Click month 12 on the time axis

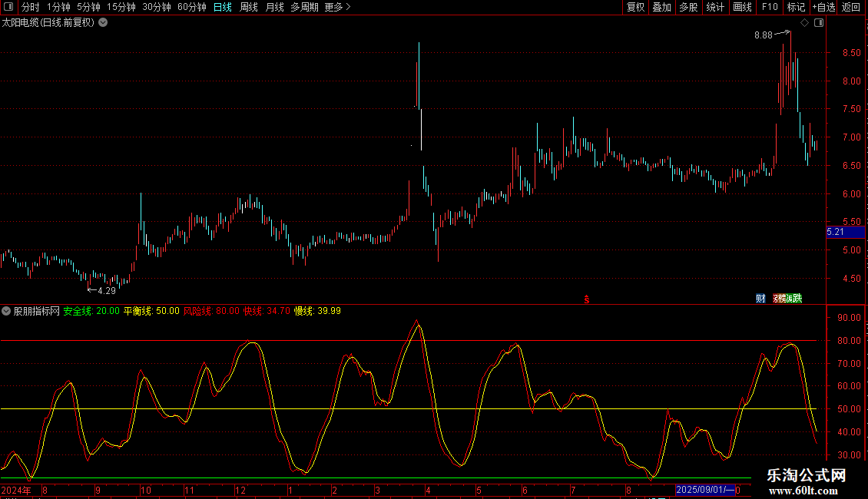240,490
